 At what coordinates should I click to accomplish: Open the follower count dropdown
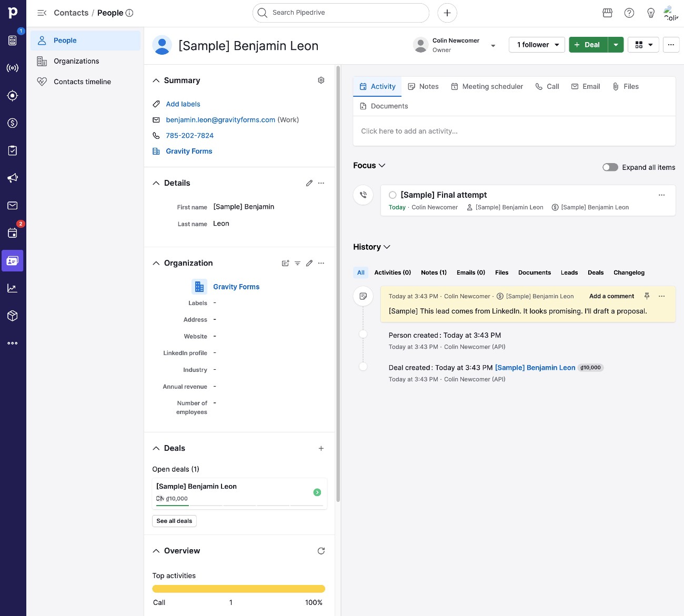point(536,45)
